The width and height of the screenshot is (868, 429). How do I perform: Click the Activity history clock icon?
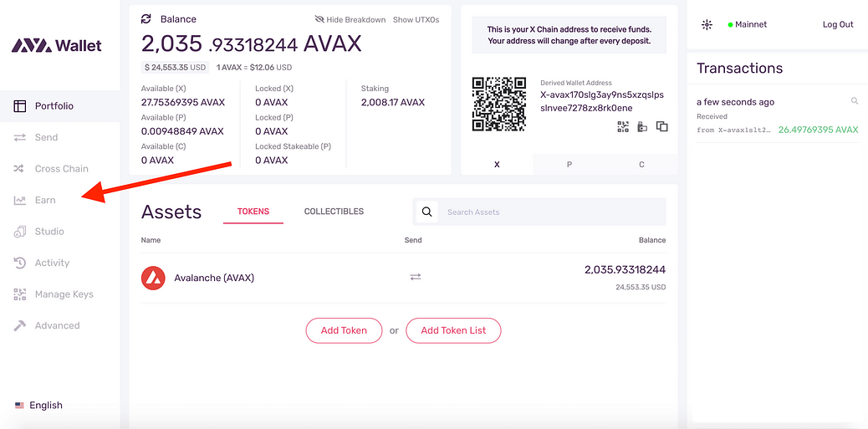pyautogui.click(x=20, y=263)
